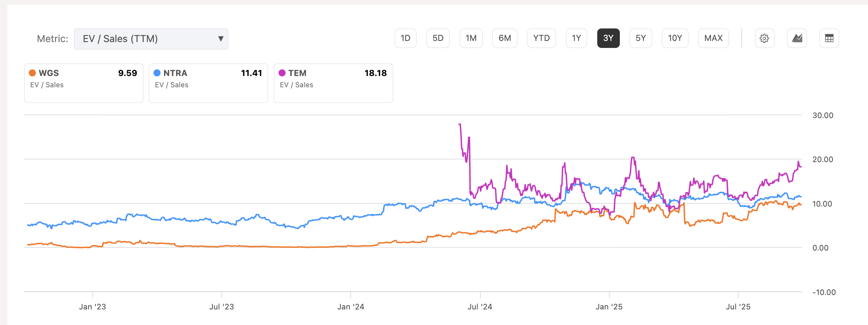Click the 6M range control
Image resolution: width=868 pixels, height=325 pixels.
click(505, 38)
